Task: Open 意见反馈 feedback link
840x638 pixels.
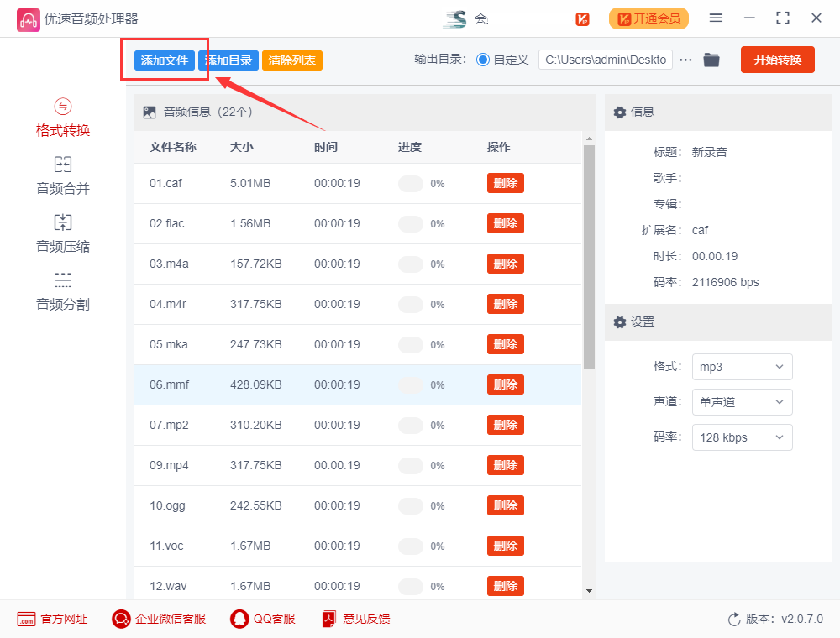Action: [x=355, y=620]
